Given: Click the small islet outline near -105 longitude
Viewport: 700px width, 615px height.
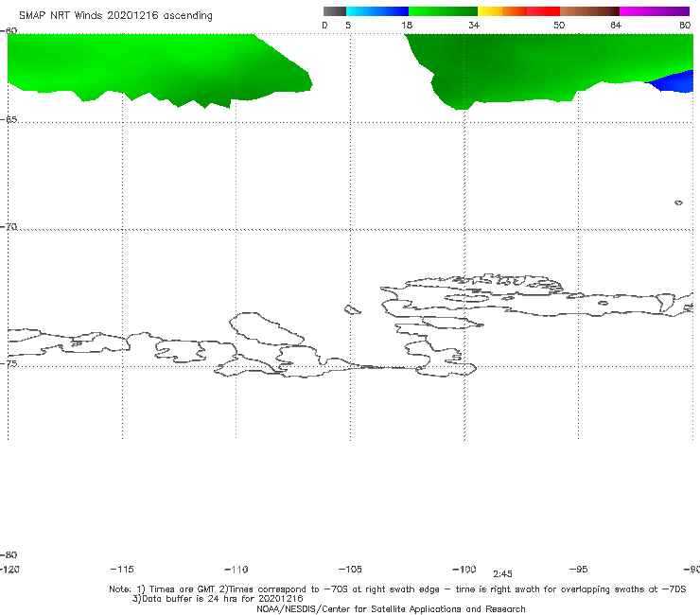Looking at the screenshot, I should point(353,309).
